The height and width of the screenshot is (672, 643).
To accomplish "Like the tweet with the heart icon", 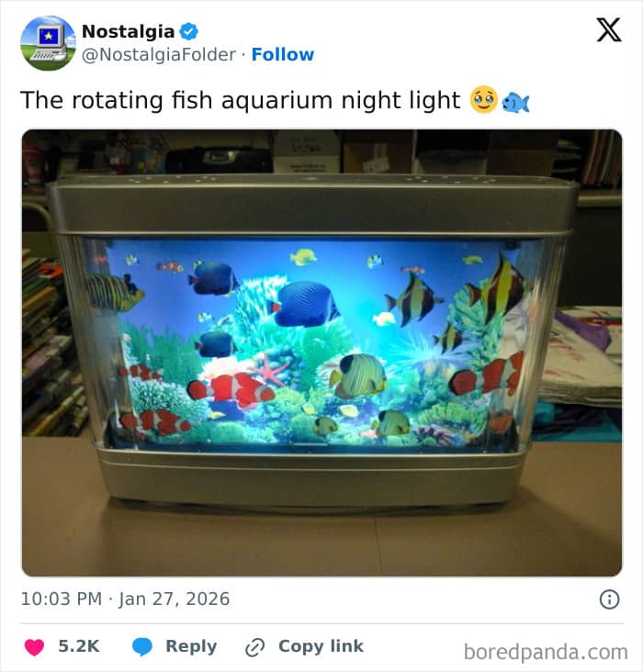I will [x=34, y=646].
